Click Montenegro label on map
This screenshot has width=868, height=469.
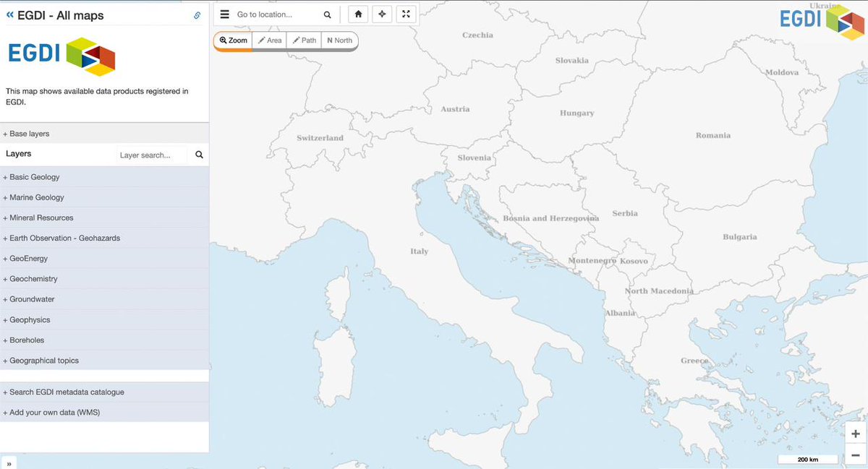592,260
